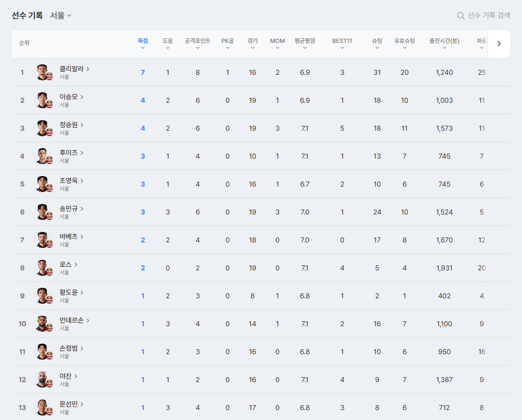
Task: Click 손정범's profile photo
Action: point(43,352)
